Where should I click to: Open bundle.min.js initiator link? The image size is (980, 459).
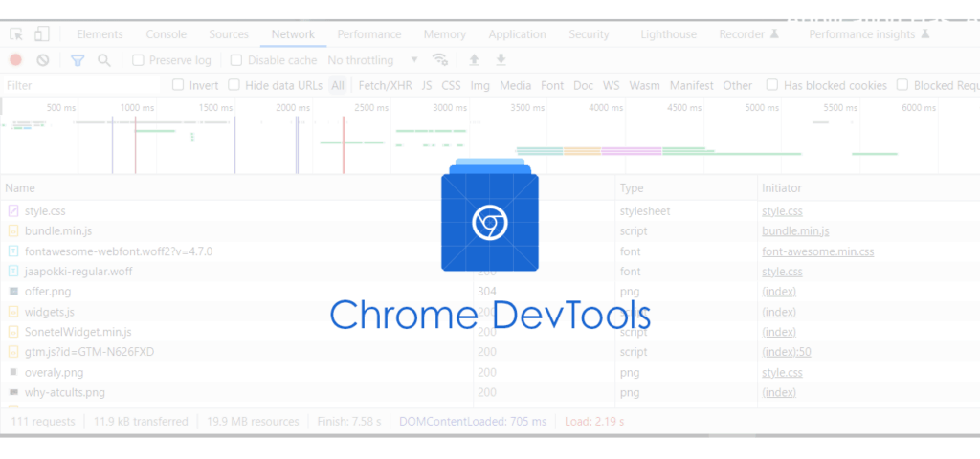[795, 231]
